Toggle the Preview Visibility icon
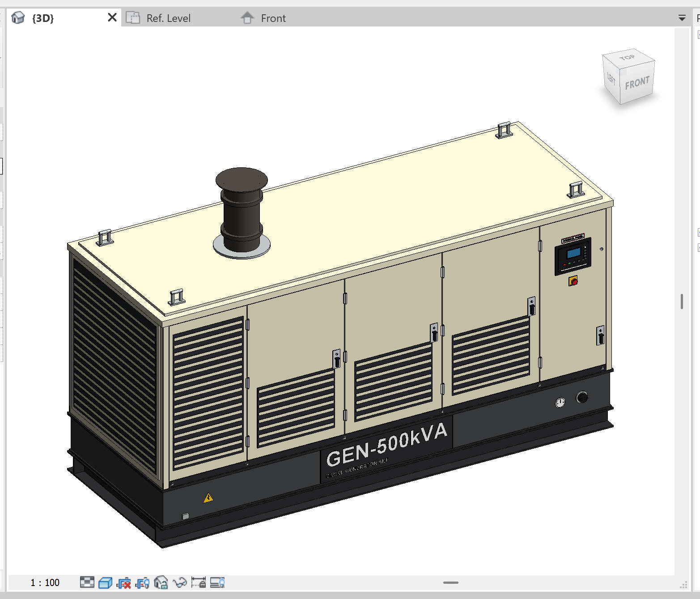 (x=217, y=582)
